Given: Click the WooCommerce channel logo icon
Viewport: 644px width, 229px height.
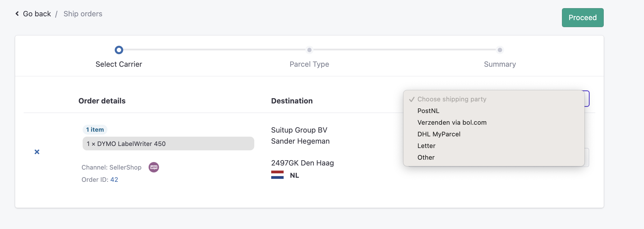Looking at the screenshot, I should click(154, 167).
